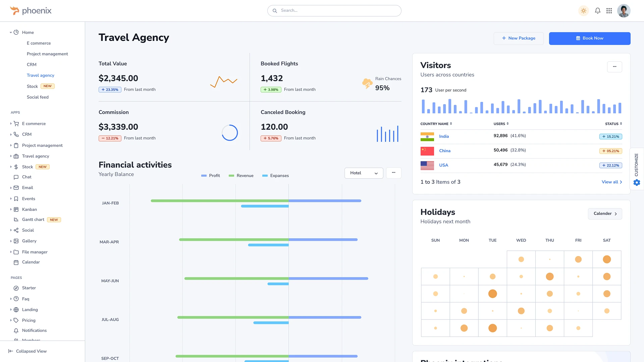Screen dimensions: 644x362
Task: Expand the CRM apps arrow
Action: (11, 134)
